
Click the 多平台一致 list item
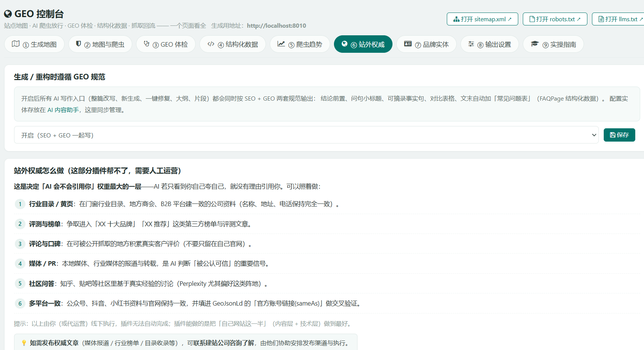click(328, 303)
